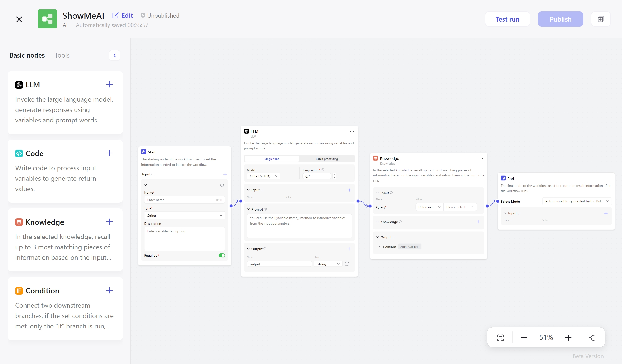Click the duplicate workflow icon near Publish
Image resolution: width=622 pixels, height=364 pixels.
(x=600, y=19)
